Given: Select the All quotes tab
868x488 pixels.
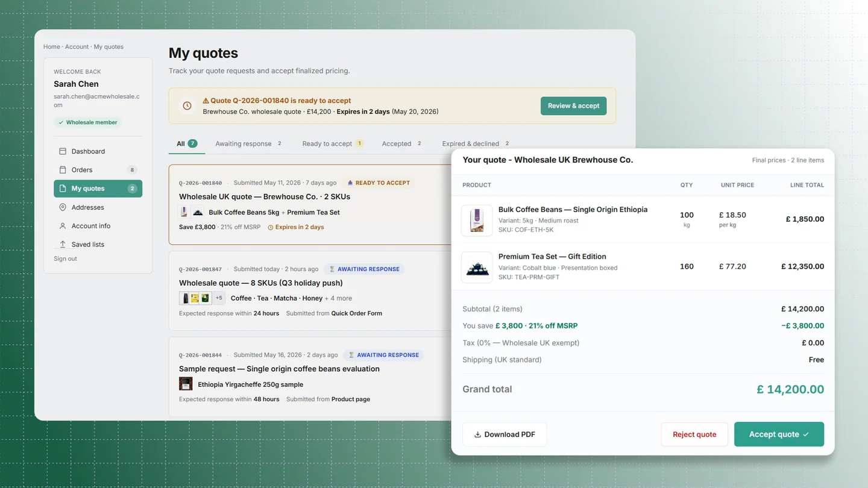Looking at the screenshot, I should pos(187,143).
